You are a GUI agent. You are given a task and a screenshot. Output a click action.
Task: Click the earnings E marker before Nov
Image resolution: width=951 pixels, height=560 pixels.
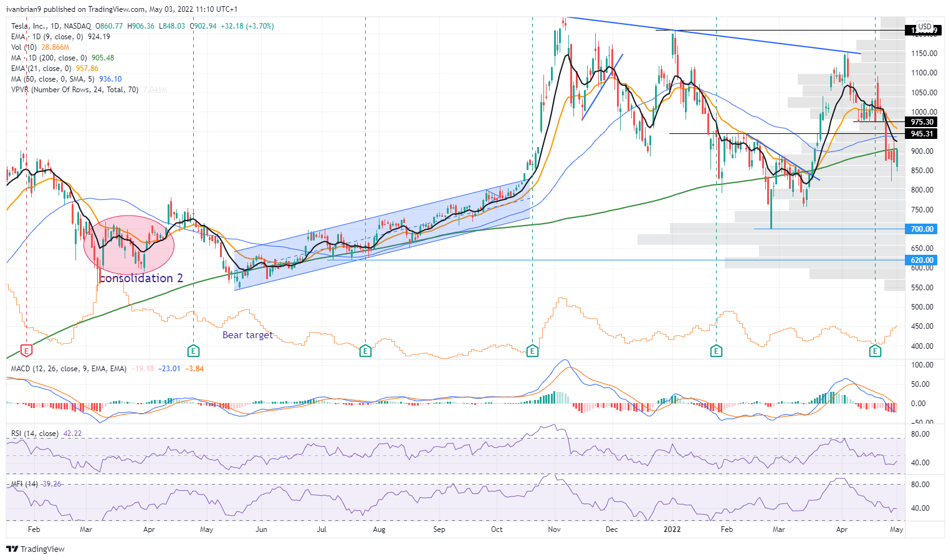pyautogui.click(x=532, y=351)
